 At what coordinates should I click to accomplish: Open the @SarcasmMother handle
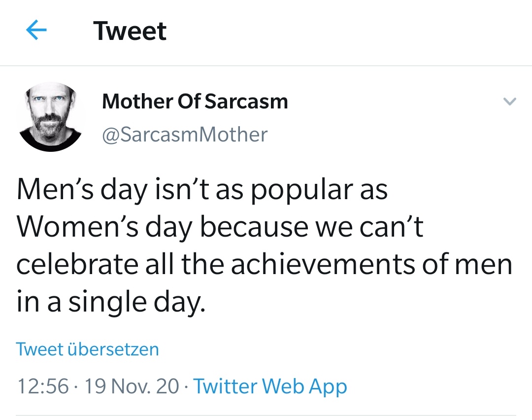click(x=185, y=134)
